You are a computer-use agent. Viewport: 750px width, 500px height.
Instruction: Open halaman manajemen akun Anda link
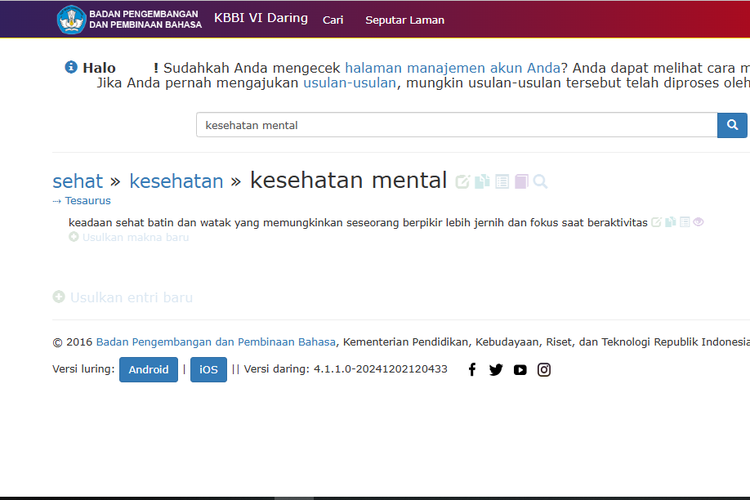452,68
